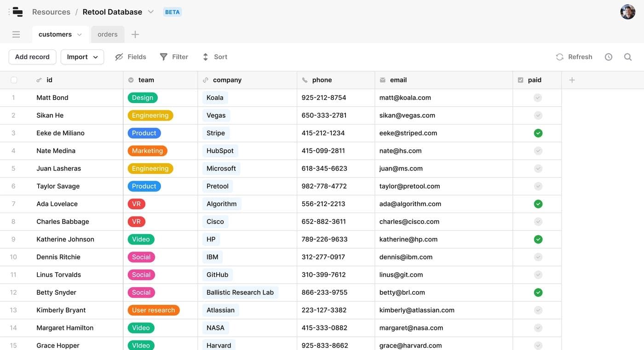Mark Matt Bond as paid
644x350 pixels.
point(537,97)
